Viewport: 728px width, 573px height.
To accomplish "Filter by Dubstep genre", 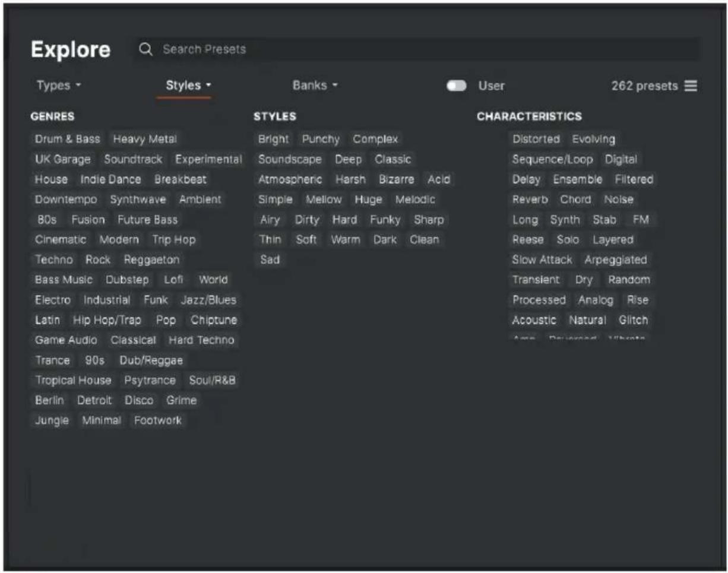I will click(127, 280).
